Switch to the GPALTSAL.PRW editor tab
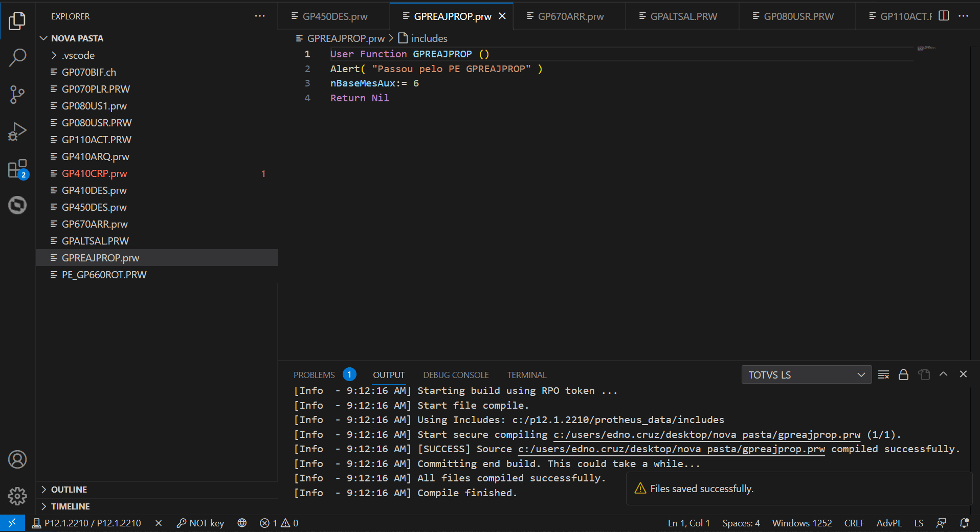 click(x=683, y=16)
